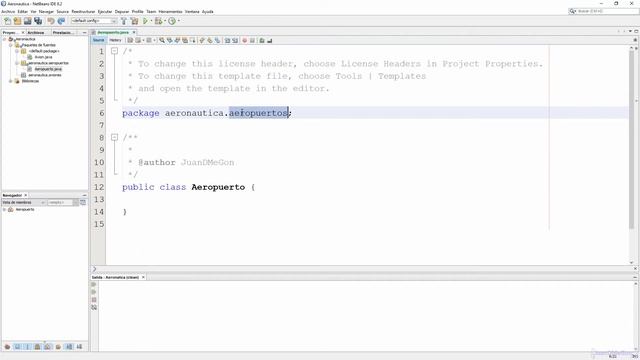Click the Uncomment icon in editor toolbar

pos(269,40)
